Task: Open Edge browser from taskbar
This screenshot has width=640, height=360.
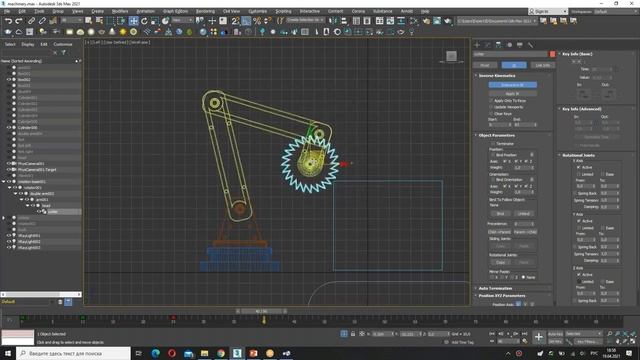Action: [156, 353]
